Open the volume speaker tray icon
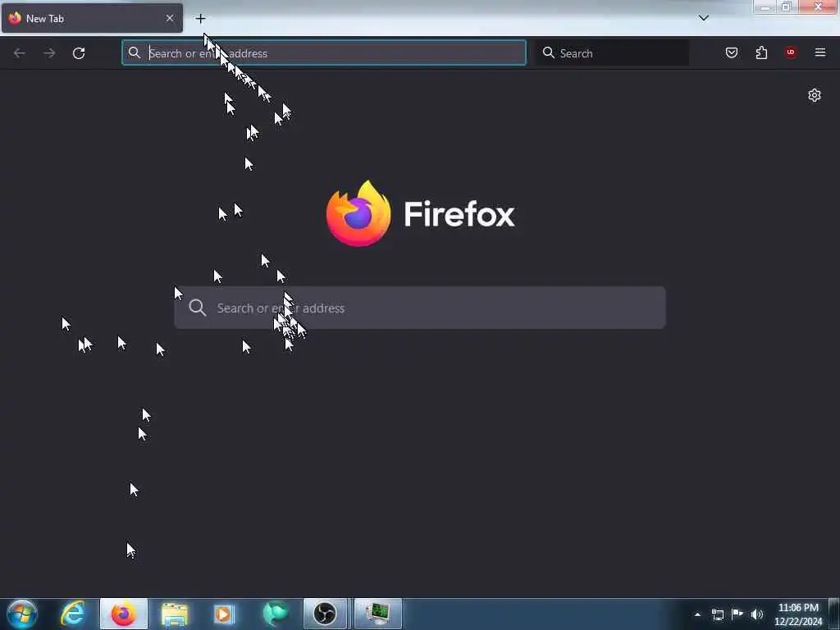The width and height of the screenshot is (840, 630). point(757,614)
